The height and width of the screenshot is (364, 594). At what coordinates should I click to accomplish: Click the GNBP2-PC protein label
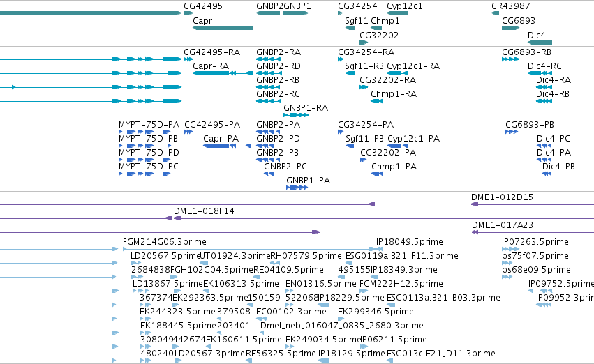click(x=285, y=167)
